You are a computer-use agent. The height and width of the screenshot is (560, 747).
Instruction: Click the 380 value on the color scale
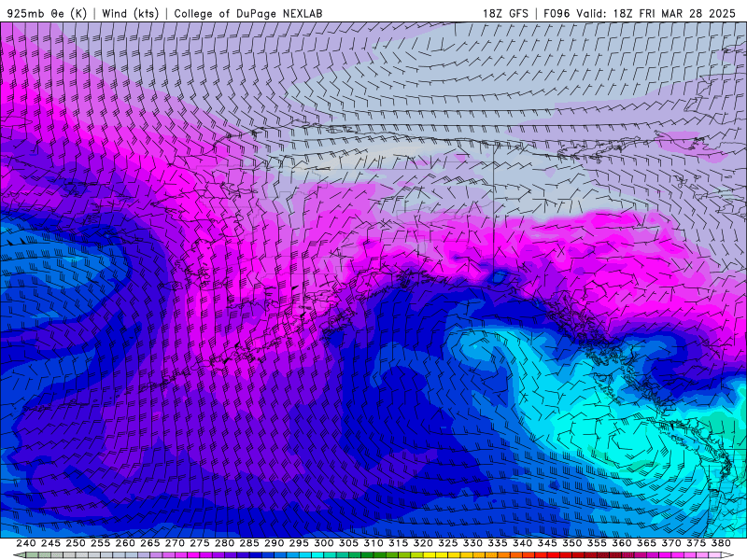click(x=721, y=543)
